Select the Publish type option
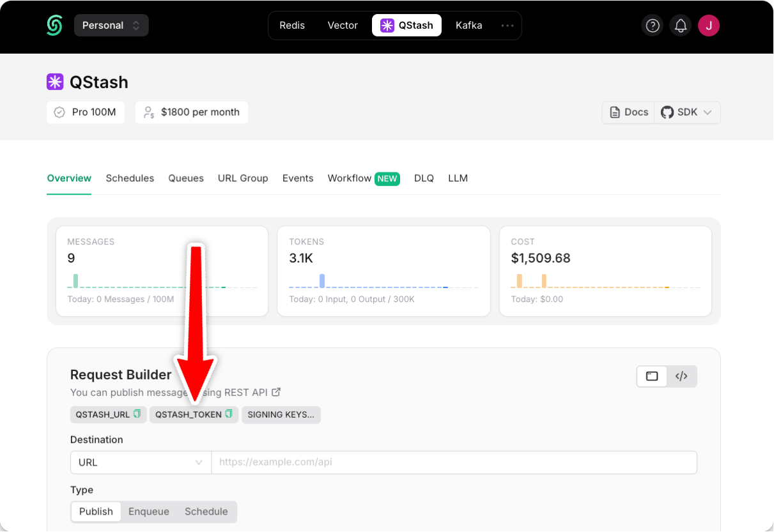This screenshot has width=774, height=532. (96, 512)
